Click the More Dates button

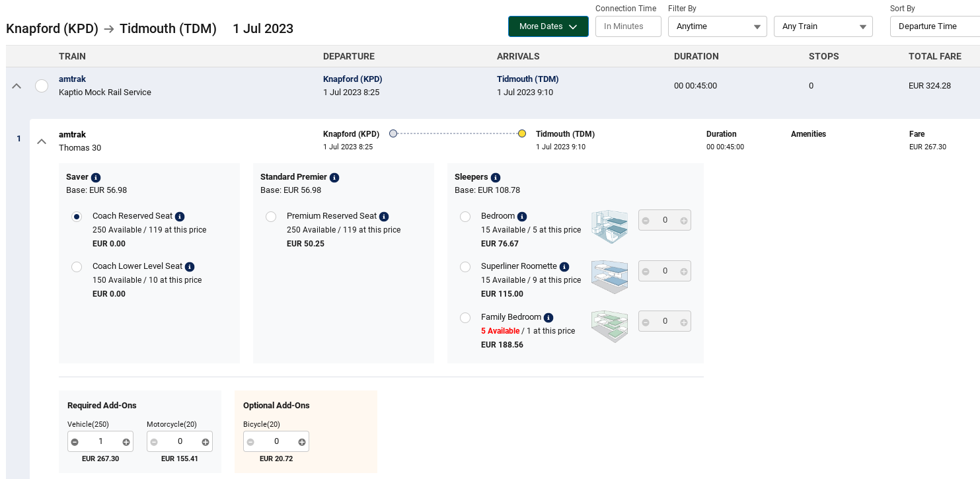pyautogui.click(x=548, y=26)
